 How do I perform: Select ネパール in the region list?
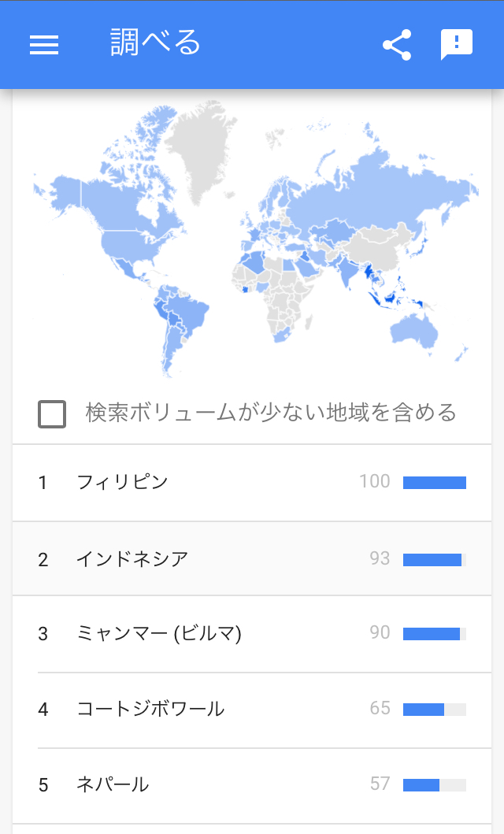[113, 784]
